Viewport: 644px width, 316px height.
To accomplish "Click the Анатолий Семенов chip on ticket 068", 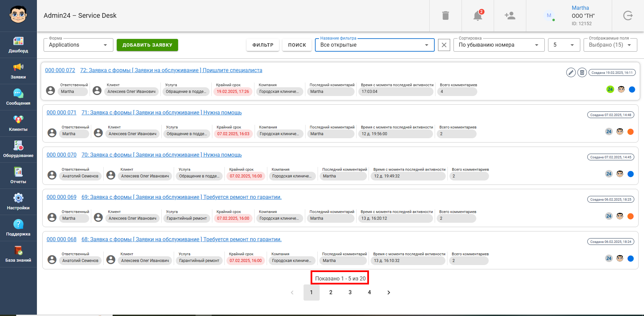I will coord(80,261).
